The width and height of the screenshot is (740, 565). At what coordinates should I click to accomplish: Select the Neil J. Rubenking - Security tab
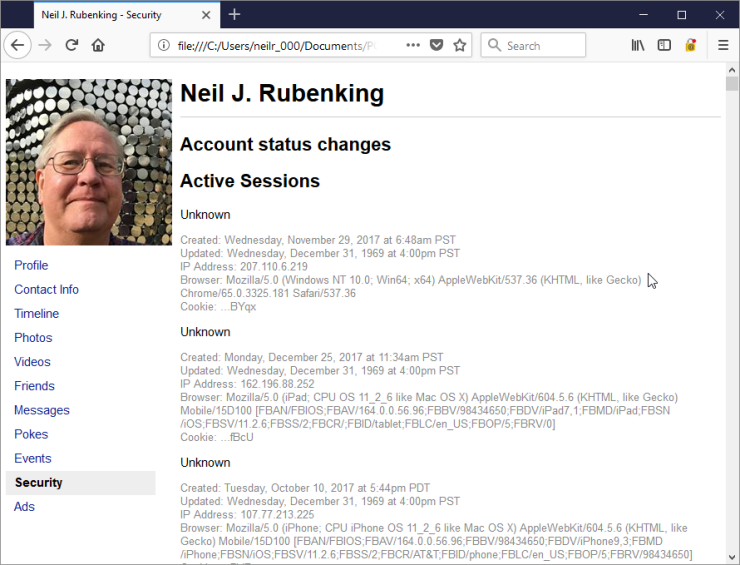(x=126, y=15)
